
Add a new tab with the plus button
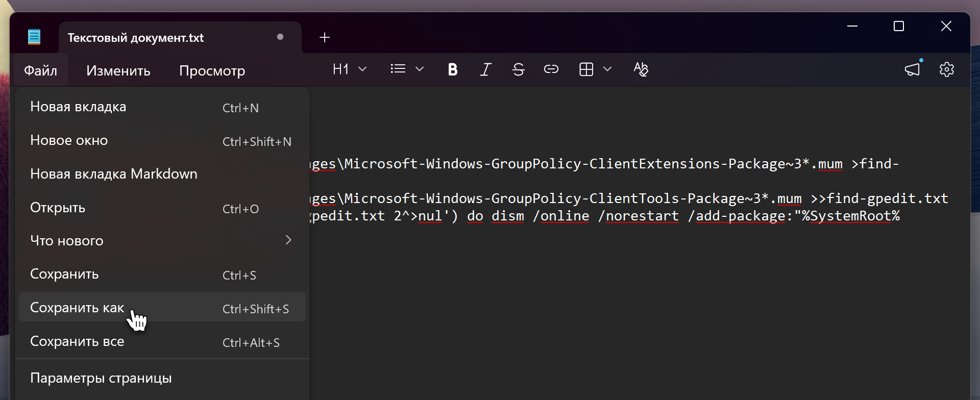325,37
